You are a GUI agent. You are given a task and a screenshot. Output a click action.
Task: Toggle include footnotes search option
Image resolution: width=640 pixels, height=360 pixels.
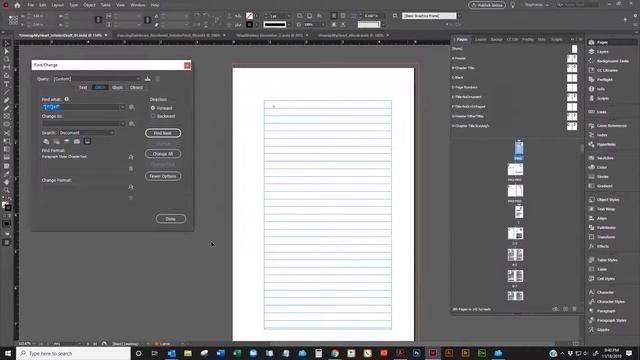pos(87,142)
